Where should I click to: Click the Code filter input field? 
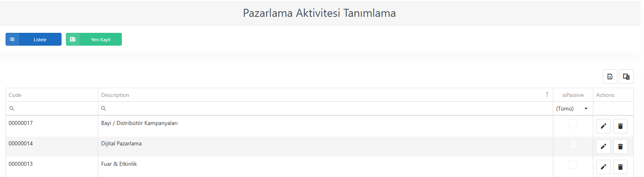(x=56, y=109)
